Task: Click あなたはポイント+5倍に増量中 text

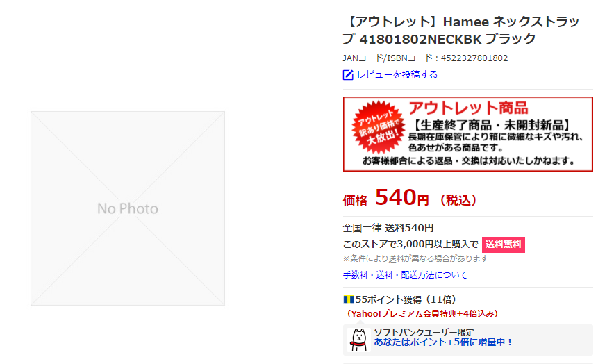Action: tap(443, 342)
